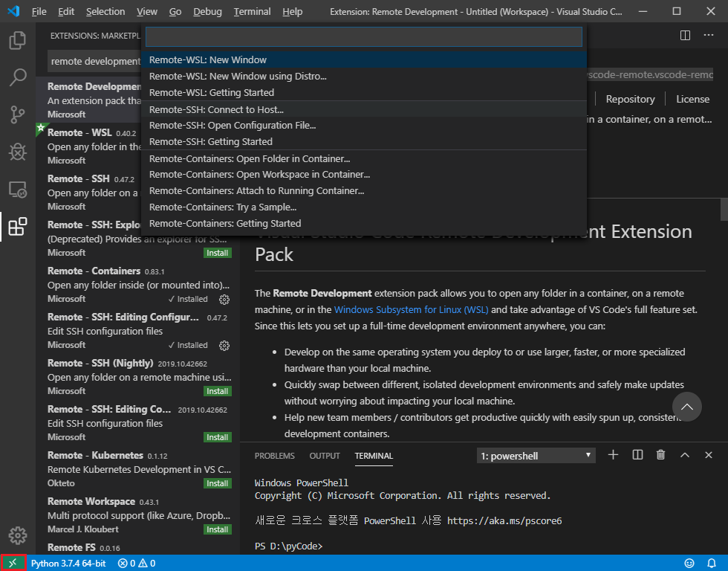
Task: Kill the terminal with trash icon
Action: coord(660,455)
